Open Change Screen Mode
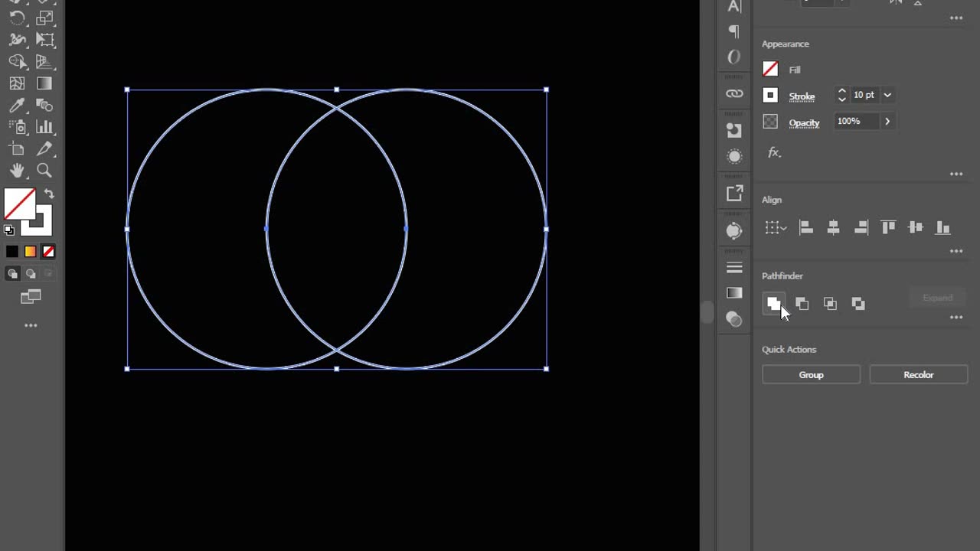This screenshot has height=551, width=980. pyautogui.click(x=31, y=297)
